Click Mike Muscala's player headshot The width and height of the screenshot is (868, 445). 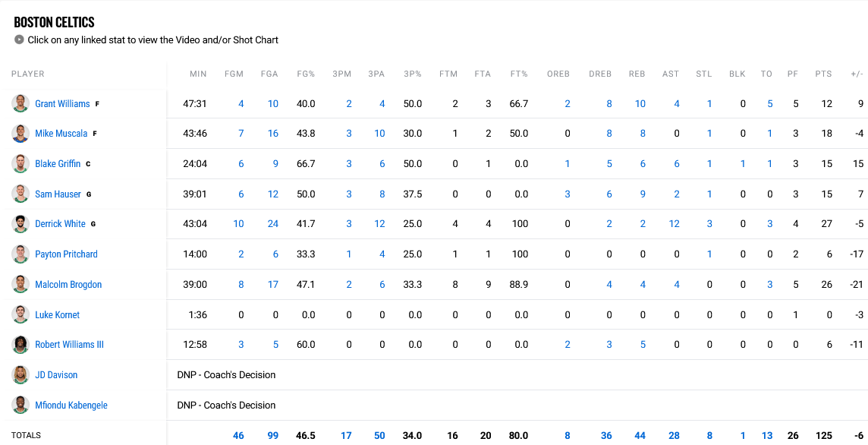pos(20,133)
